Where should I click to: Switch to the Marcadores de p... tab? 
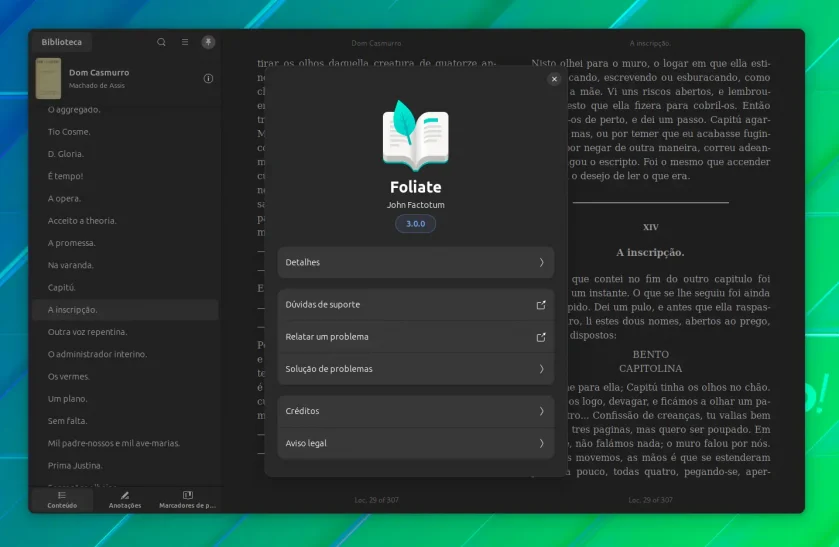click(188, 499)
